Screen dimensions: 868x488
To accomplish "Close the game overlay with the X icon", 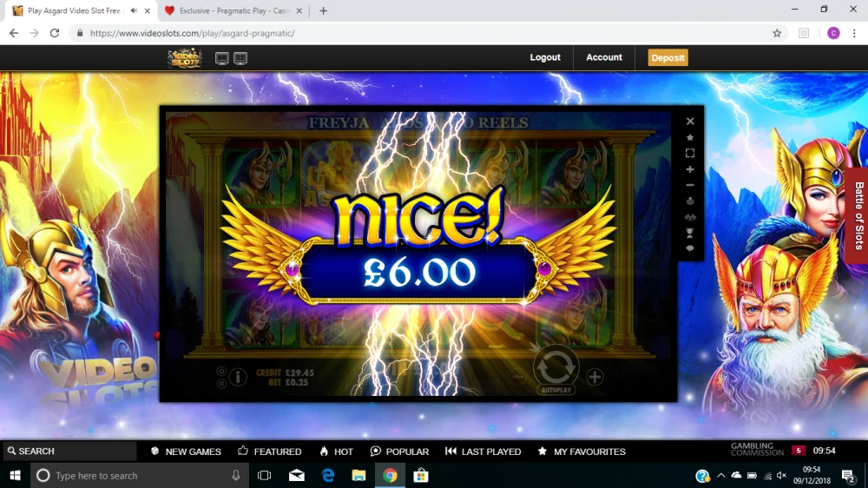I will [x=690, y=122].
